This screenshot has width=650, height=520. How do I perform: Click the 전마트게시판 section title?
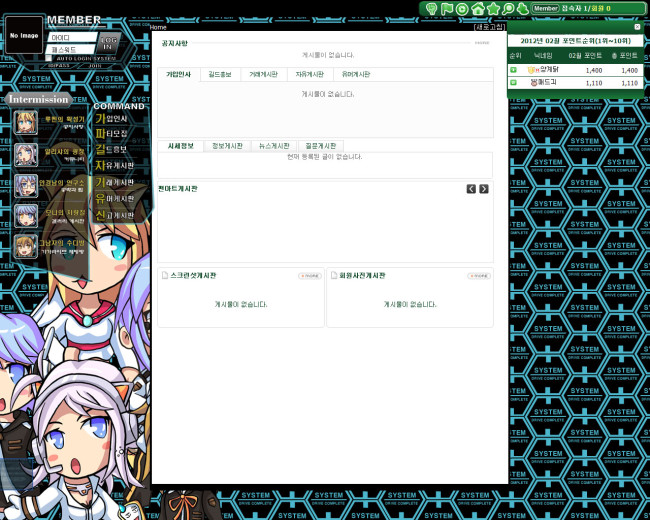click(x=178, y=189)
